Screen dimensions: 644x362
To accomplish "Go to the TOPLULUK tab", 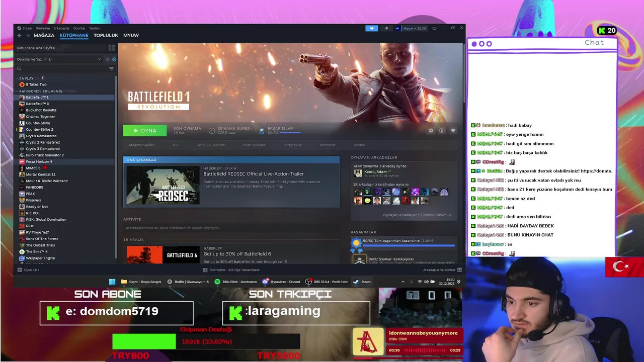I will (106, 35).
